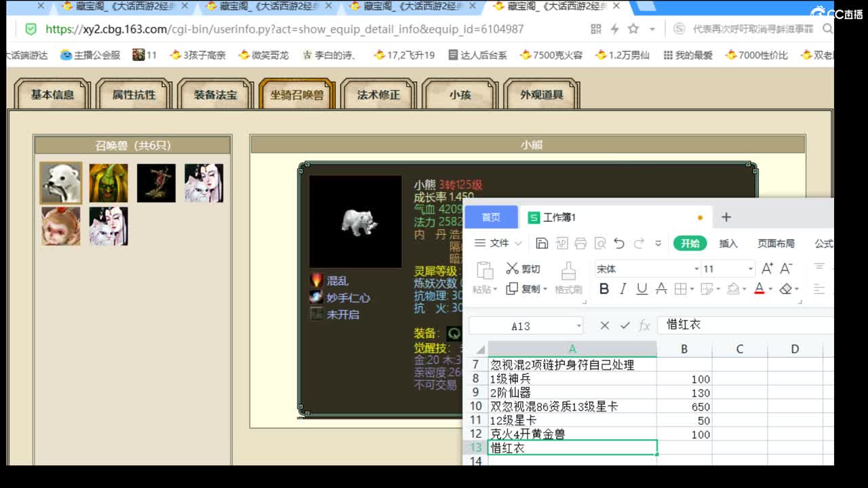
Task: Toggle Bold formatting in the spreadsheet
Action: click(x=604, y=289)
